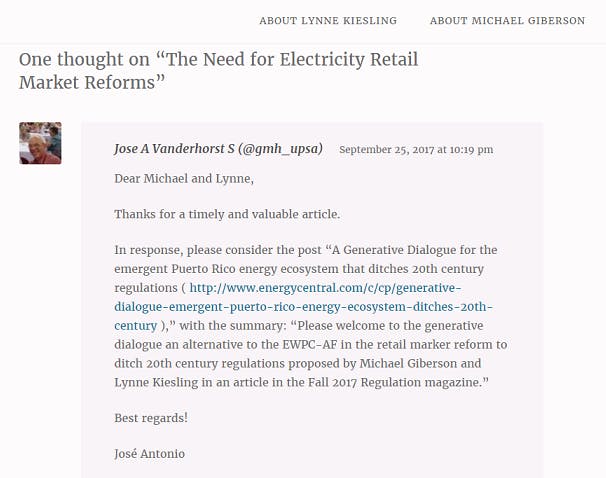Open Jose A Vanderhorst S commenter link
The image size is (606, 478).
(218, 149)
